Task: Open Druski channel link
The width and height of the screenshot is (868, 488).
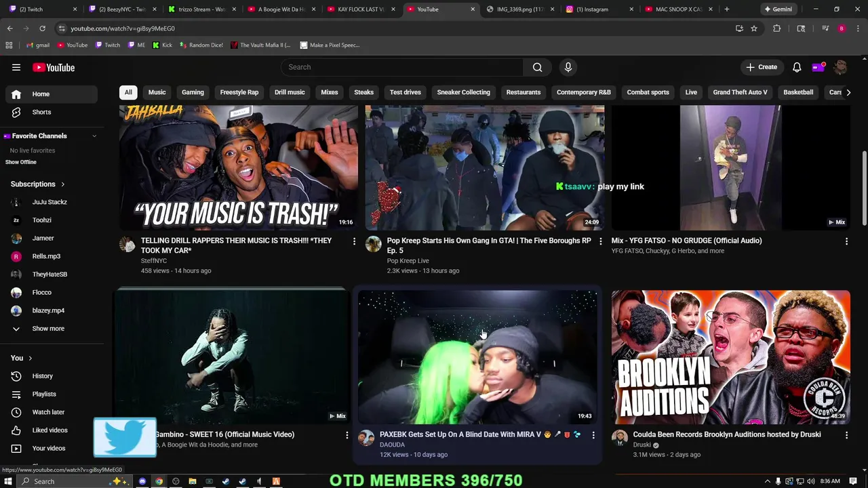Action: [x=642, y=445]
